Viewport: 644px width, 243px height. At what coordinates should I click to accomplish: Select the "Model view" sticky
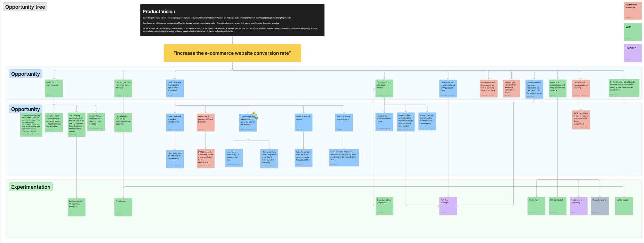point(536,206)
